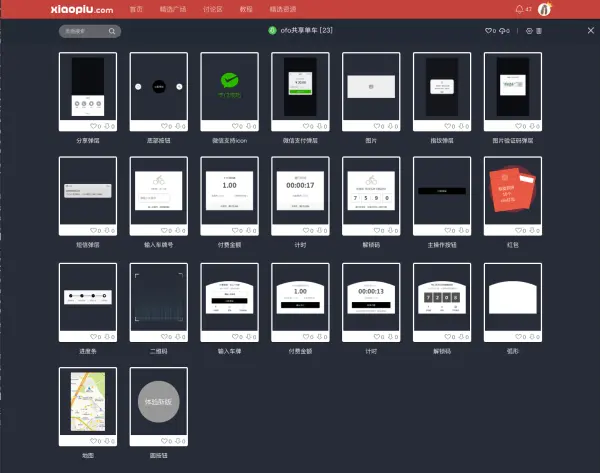Download the 微信支持icon card component
Viewport: 600px width, 473px height.
[251, 126]
